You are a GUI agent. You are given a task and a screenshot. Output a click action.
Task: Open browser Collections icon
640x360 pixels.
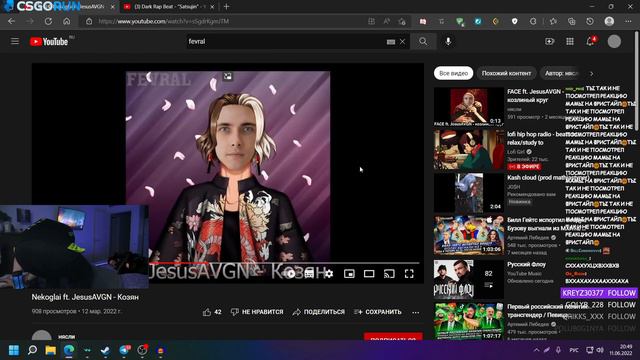pos(571,21)
